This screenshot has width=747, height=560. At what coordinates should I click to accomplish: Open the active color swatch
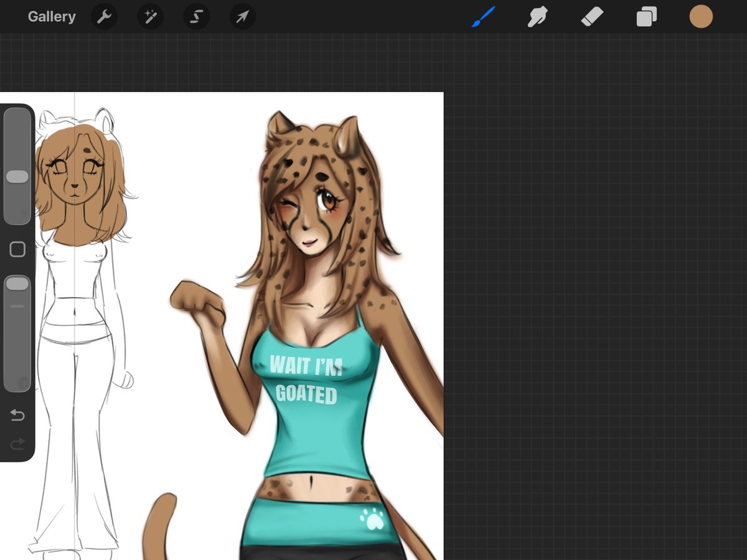point(701,17)
